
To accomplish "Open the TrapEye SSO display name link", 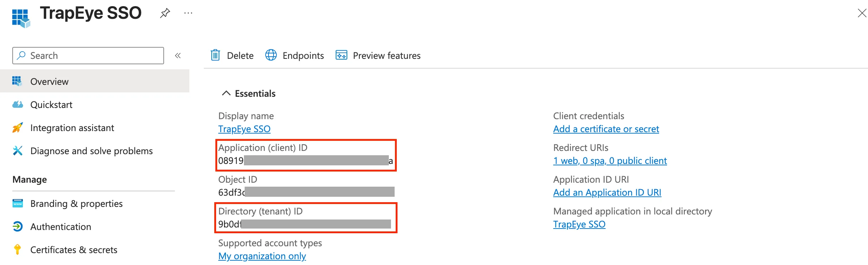I will tap(244, 129).
